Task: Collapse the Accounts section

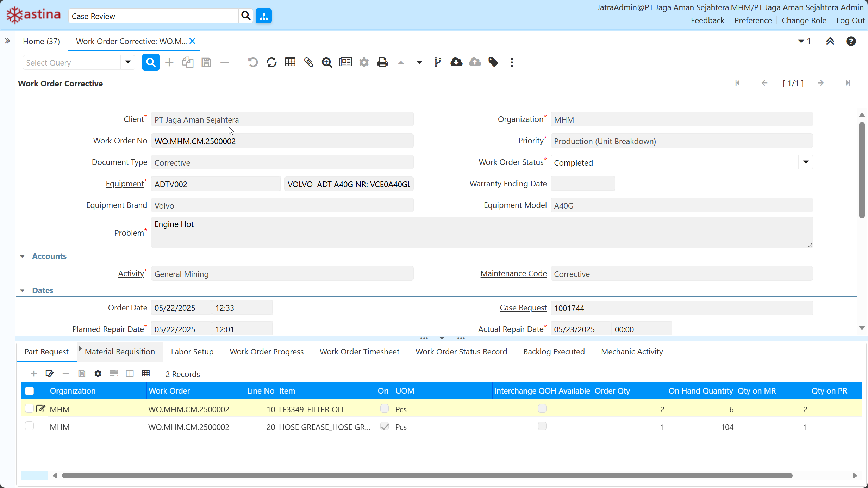Action: (x=23, y=257)
